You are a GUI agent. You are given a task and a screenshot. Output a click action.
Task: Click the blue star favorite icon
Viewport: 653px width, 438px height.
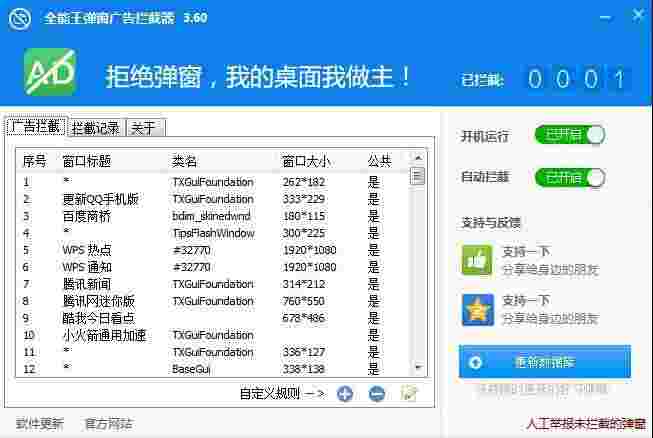click(478, 310)
